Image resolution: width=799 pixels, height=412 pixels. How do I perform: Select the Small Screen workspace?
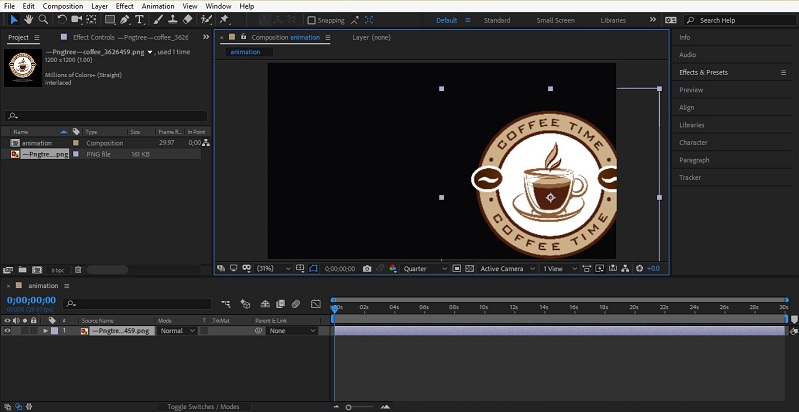pos(555,20)
